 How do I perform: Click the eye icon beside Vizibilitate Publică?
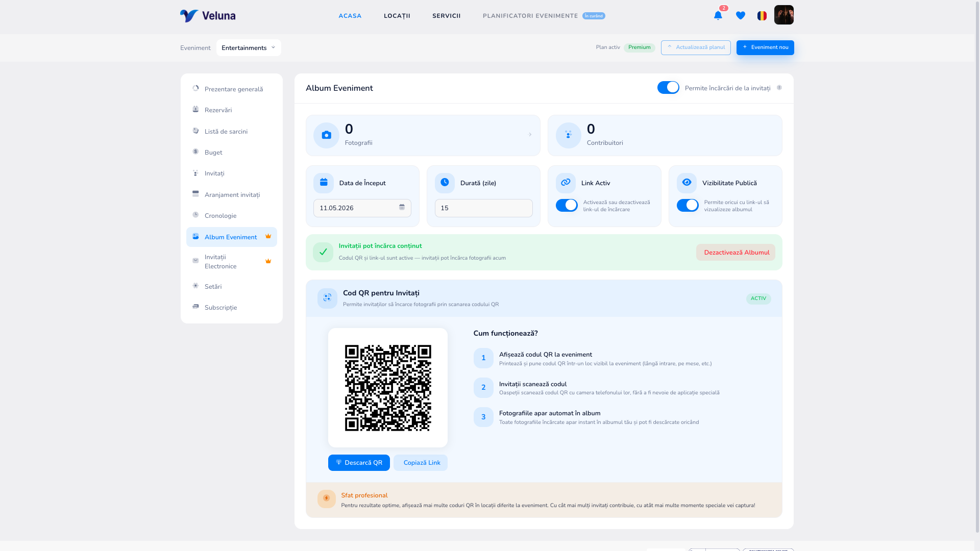click(x=687, y=183)
